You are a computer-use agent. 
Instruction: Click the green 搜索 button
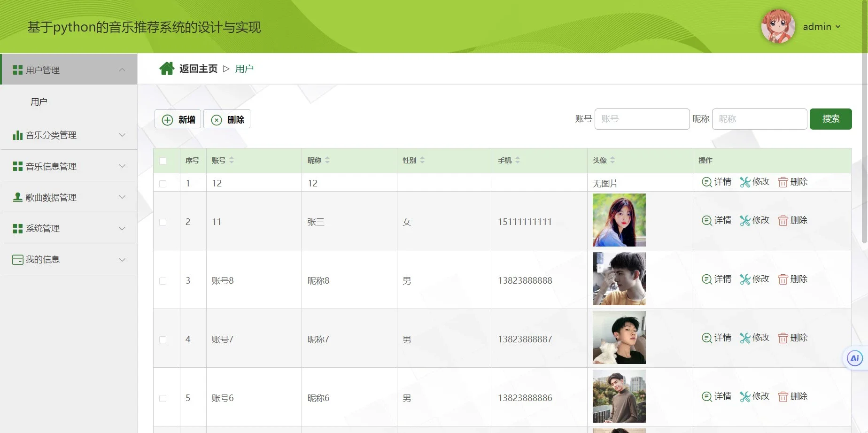[x=830, y=119]
